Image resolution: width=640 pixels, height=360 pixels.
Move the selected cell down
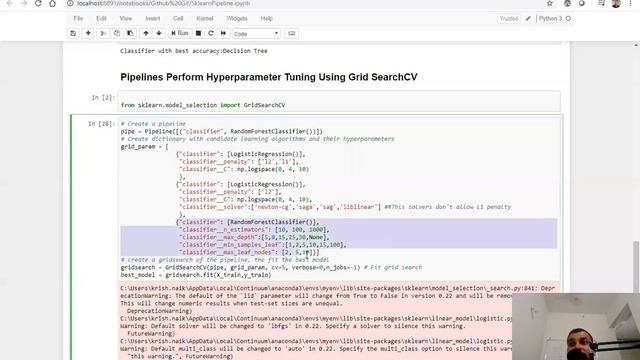159,33
